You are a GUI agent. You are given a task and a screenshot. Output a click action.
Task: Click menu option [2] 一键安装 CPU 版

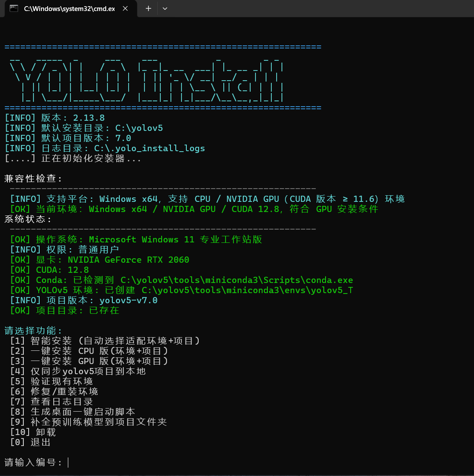[x=89, y=351]
